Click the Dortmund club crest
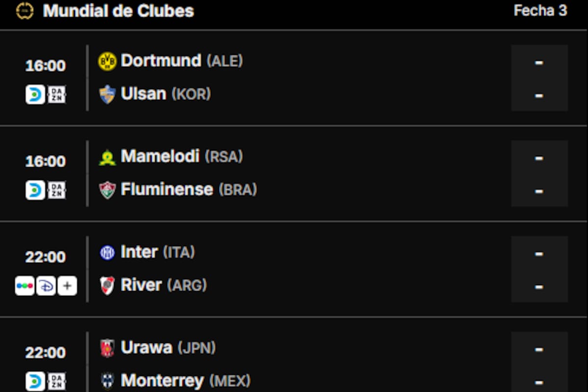 coord(108,60)
